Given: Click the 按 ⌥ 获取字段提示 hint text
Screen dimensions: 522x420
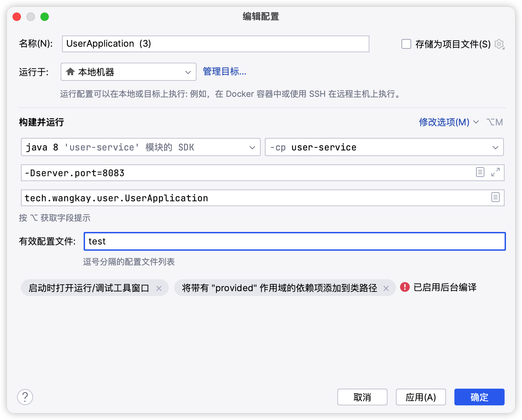Looking at the screenshot, I should (55, 218).
